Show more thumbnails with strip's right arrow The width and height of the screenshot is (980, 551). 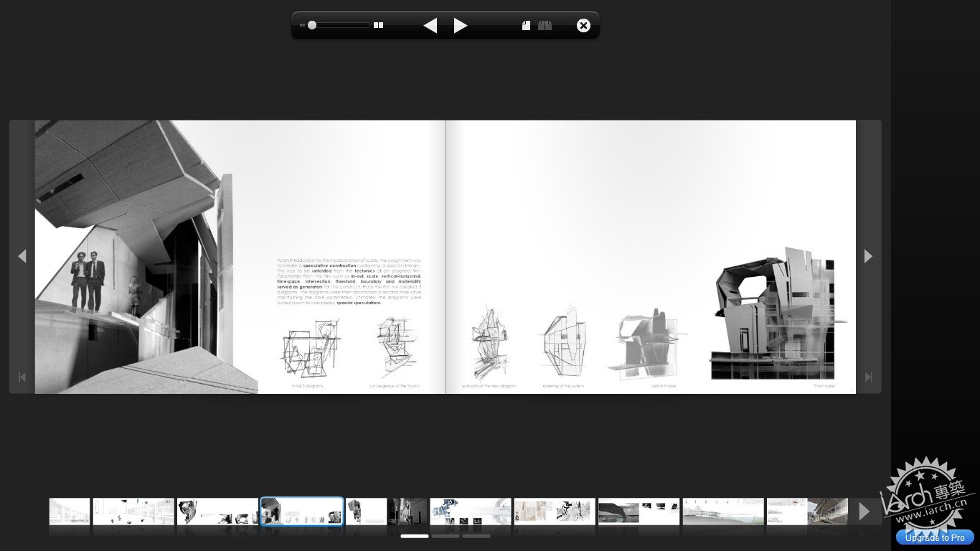[x=864, y=512]
